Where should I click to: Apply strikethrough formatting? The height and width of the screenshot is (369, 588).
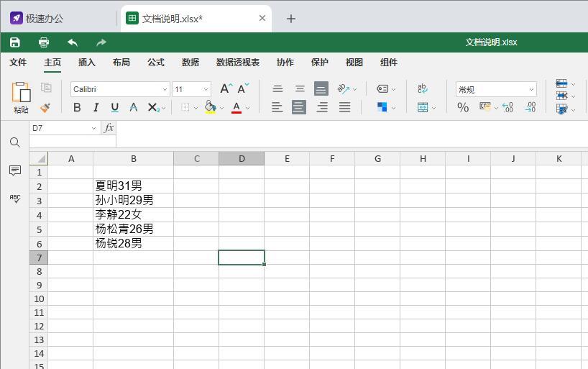tap(134, 107)
